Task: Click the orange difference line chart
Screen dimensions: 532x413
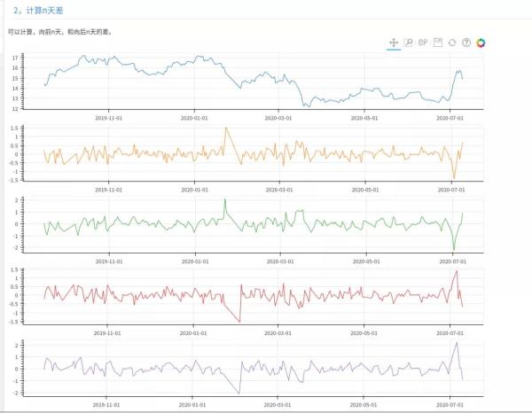Action: (x=253, y=153)
